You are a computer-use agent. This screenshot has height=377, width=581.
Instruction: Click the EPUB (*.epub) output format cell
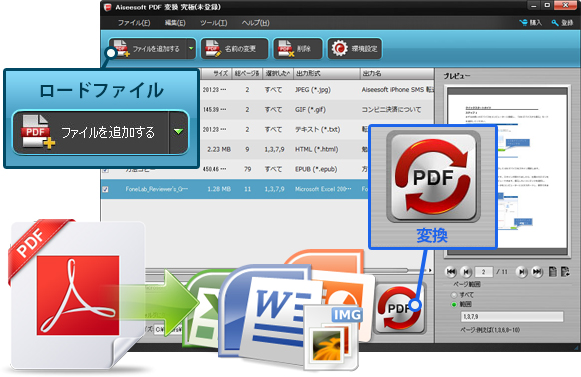[x=316, y=169]
